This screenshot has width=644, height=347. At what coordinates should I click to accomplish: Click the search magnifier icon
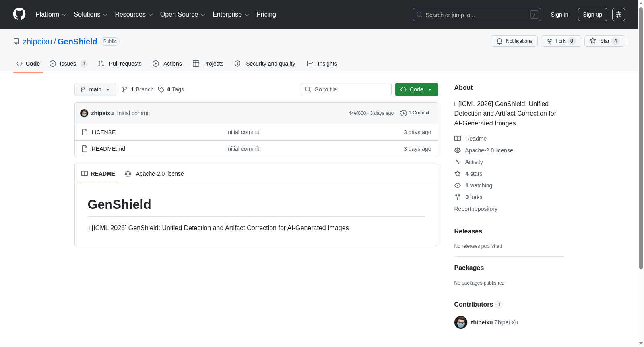click(x=419, y=15)
